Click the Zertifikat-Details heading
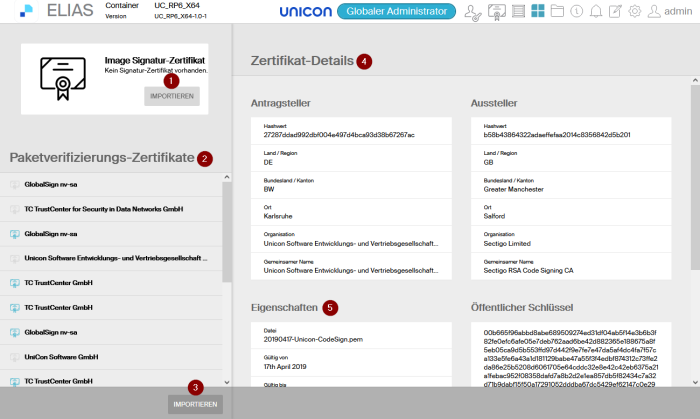 (x=302, y=61)
